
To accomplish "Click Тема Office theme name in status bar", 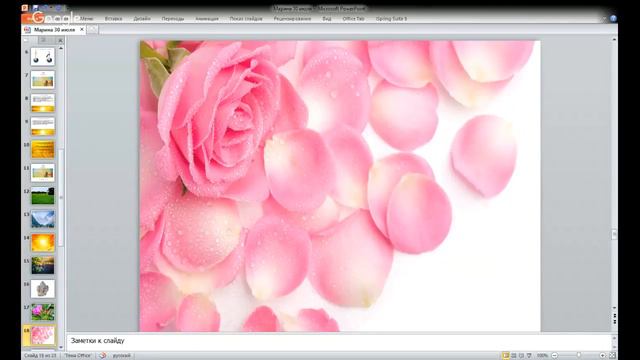I will point(78,356).
